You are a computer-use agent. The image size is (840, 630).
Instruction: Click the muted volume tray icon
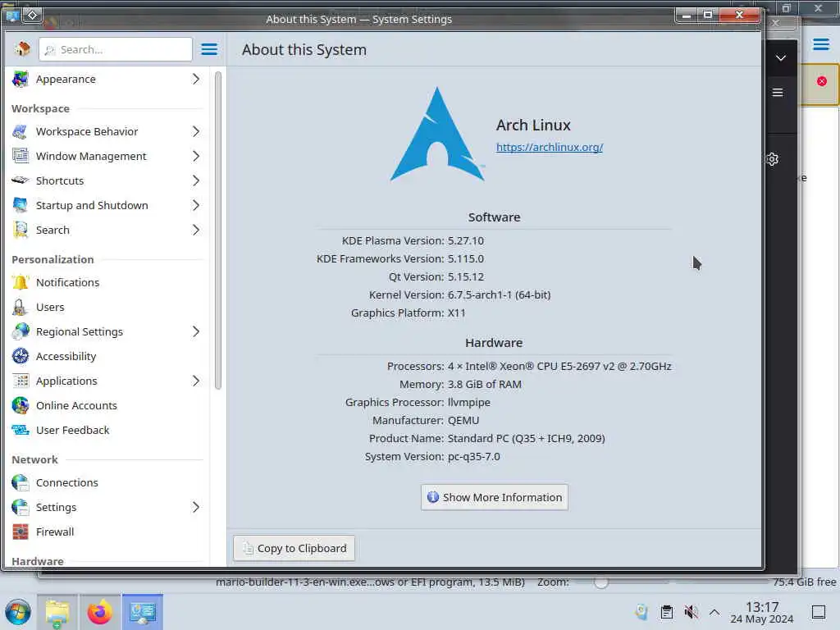[691, 612]
